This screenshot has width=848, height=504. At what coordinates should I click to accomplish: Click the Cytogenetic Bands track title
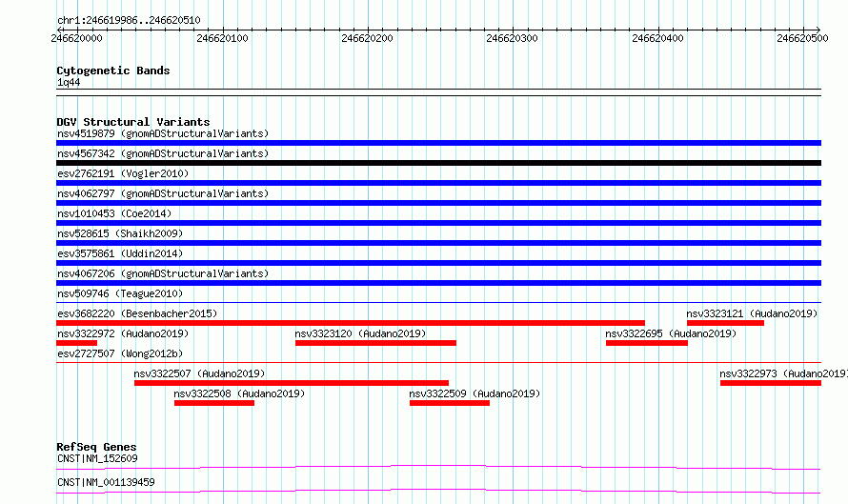coord(113,71)
